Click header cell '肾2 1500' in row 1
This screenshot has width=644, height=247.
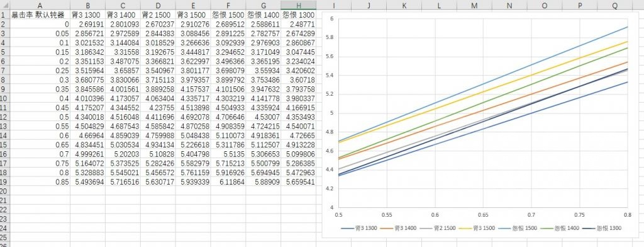pyautogui.click(x=158, y=15)
